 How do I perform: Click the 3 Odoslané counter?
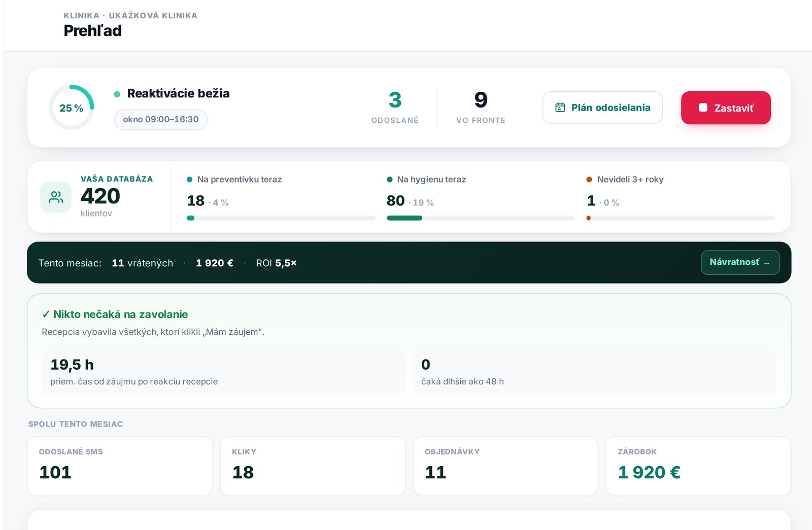point(395,107)
